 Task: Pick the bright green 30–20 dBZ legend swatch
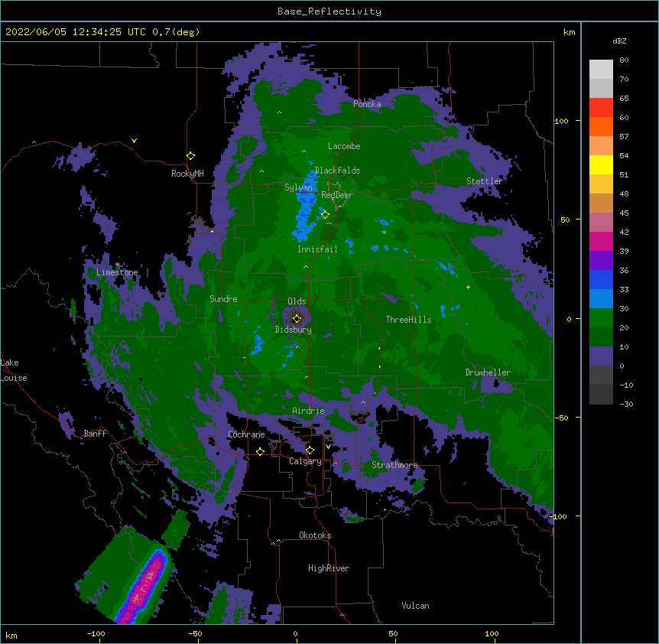pos(601,318)
